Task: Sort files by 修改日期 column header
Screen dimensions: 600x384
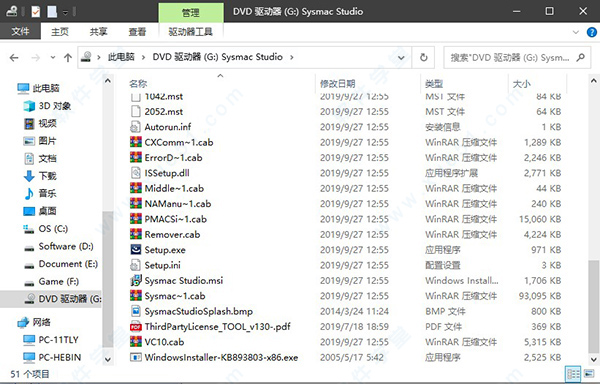Action: 338,83
